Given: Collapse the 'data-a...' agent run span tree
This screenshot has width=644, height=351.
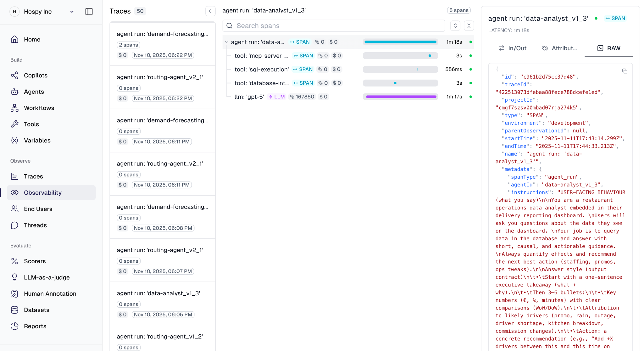Looking at the screenshot, I should click(x=227, y=42).
